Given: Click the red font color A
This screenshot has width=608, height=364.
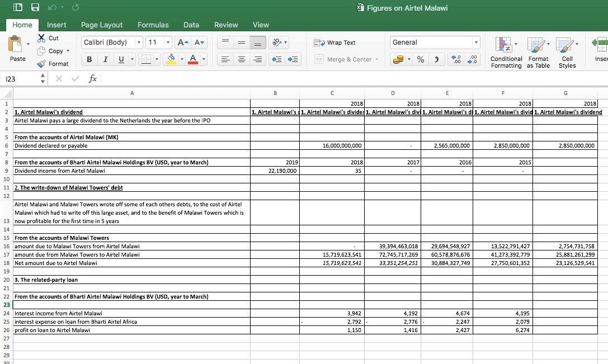Looking at the screenshot, I should 193,59.
